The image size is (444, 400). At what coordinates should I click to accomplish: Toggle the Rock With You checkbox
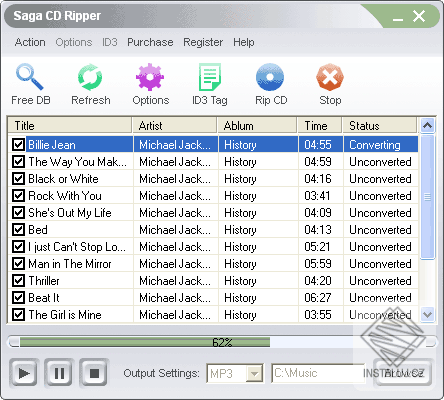(18, 196)
